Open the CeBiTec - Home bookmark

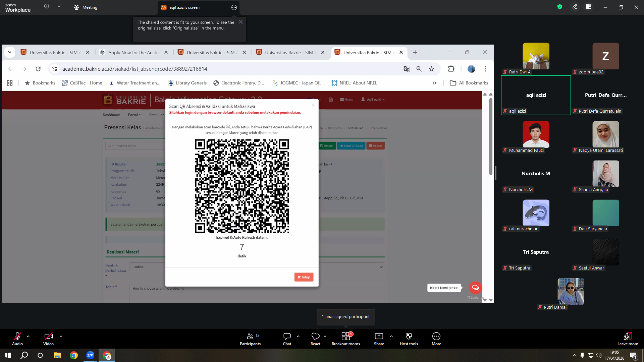[x=82, y=83]
